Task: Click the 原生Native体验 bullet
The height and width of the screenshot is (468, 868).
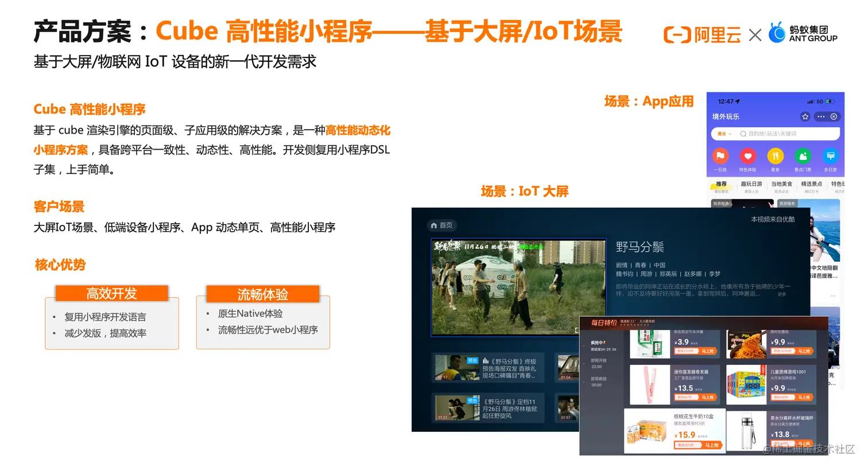Action: pyautogui.click(x=250, y=313)
